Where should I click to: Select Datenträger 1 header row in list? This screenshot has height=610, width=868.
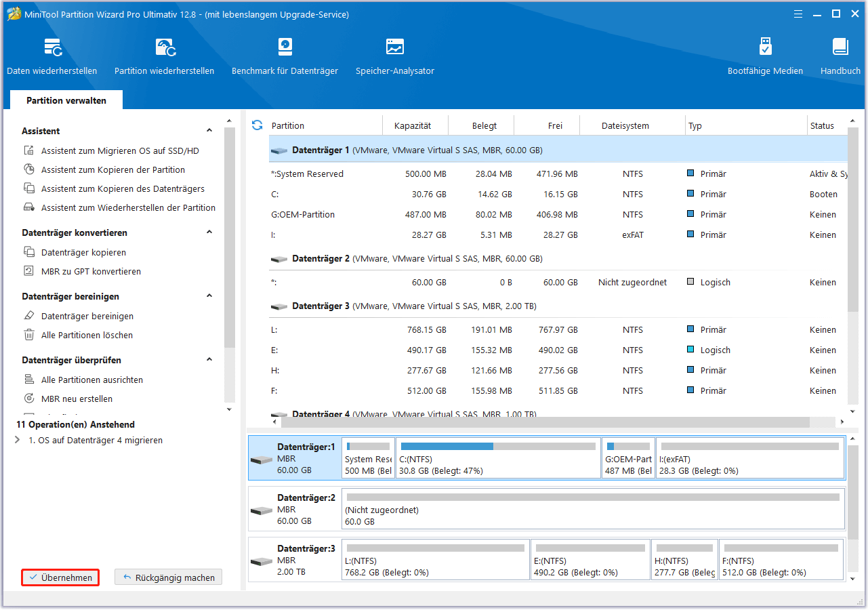tap(558, 150)
